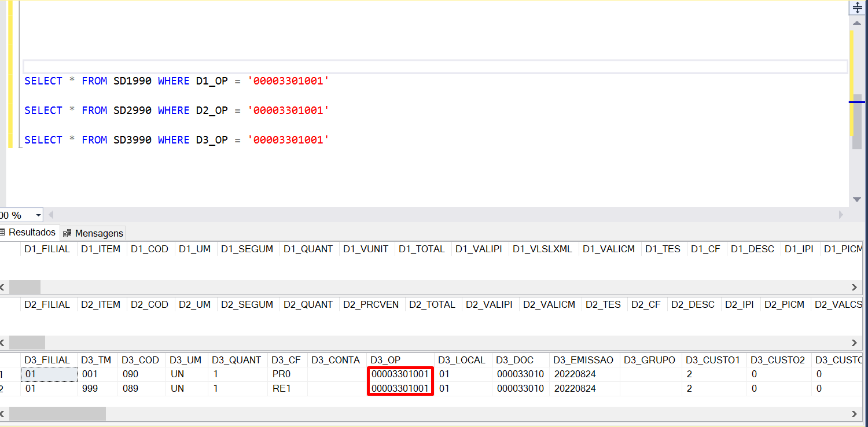Click the D1_UM column header
Screen dimensions: 868x427
[195, 249]
